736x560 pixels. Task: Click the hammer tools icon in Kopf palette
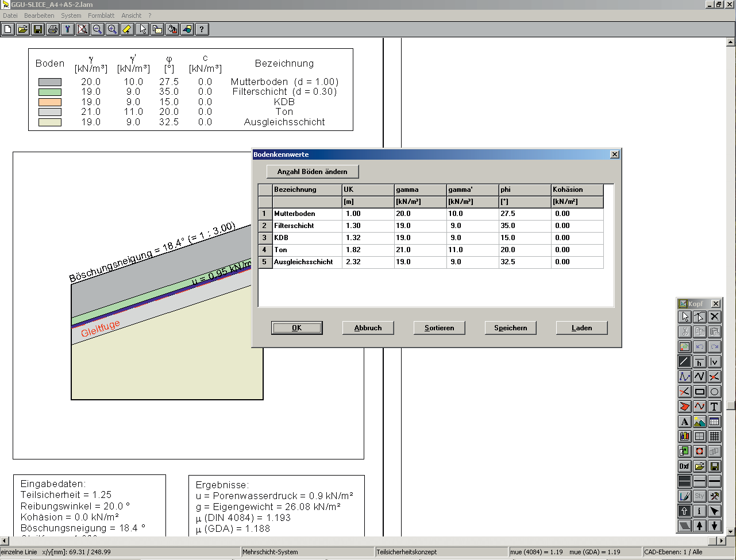pyautogui.click(x=715, y=496)
